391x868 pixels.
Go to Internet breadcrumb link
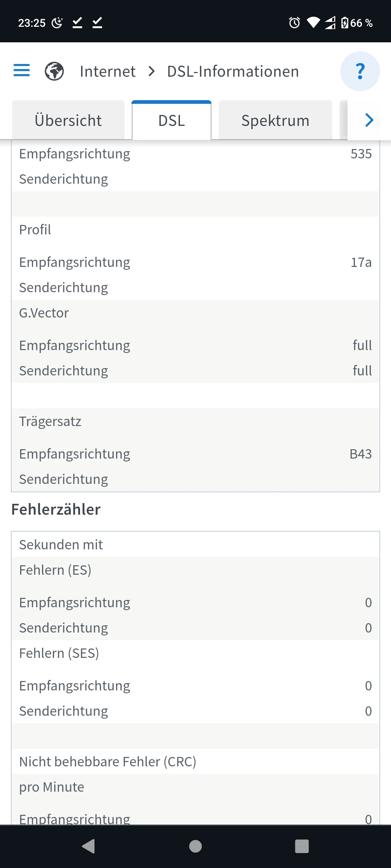108,71
